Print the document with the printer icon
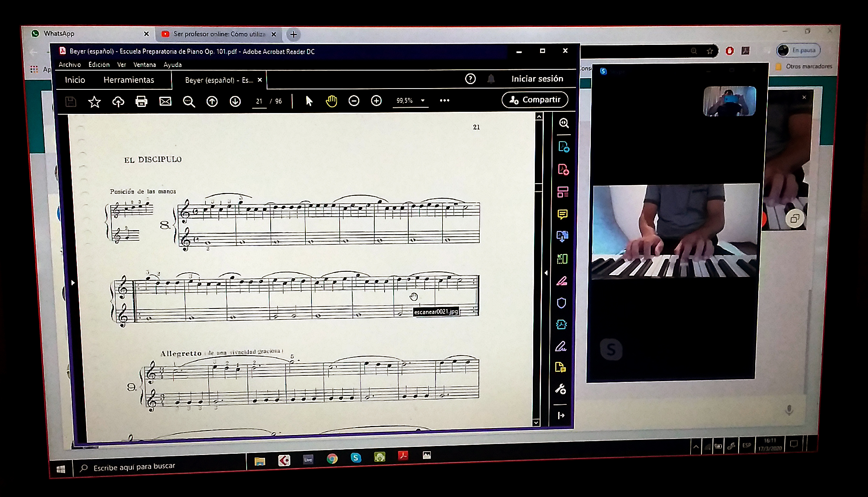 tap(141, 101)
